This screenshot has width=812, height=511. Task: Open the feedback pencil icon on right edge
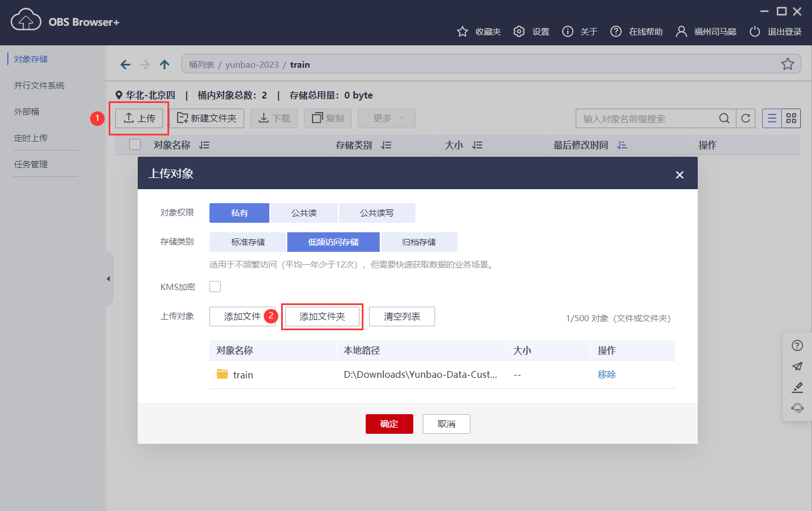(x=797, y=387)
